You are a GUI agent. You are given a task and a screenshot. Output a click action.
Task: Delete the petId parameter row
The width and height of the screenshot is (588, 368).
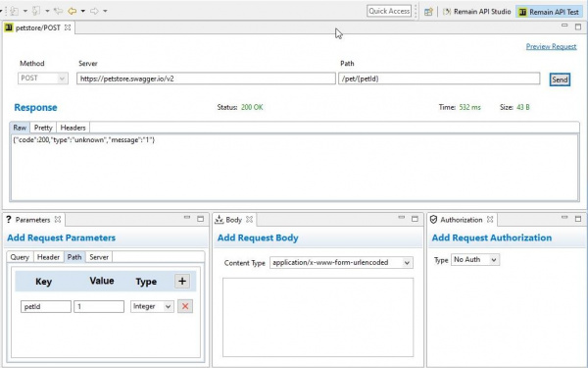coord(185,306)
